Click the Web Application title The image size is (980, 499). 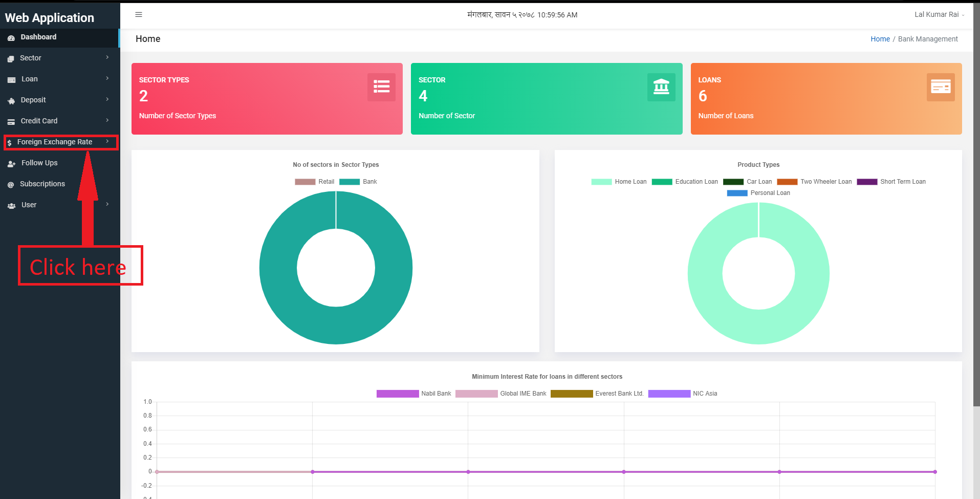(x=50, y=18)
